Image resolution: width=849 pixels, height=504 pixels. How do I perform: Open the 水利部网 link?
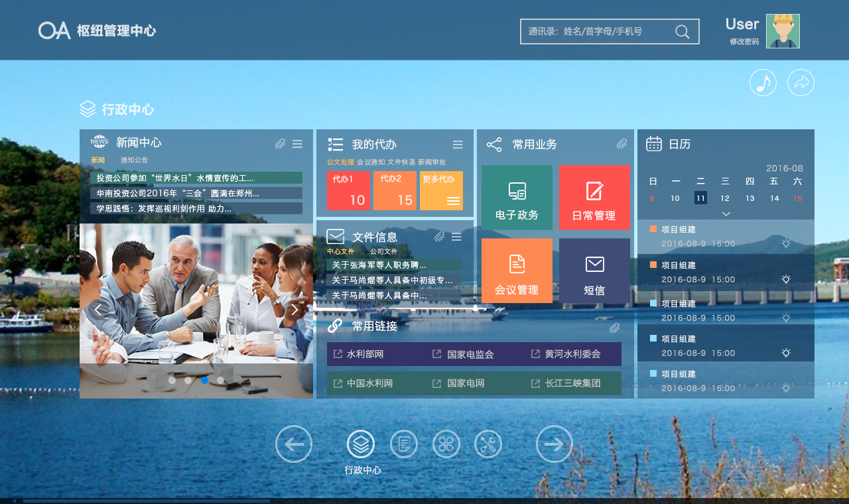click(365, 354)
